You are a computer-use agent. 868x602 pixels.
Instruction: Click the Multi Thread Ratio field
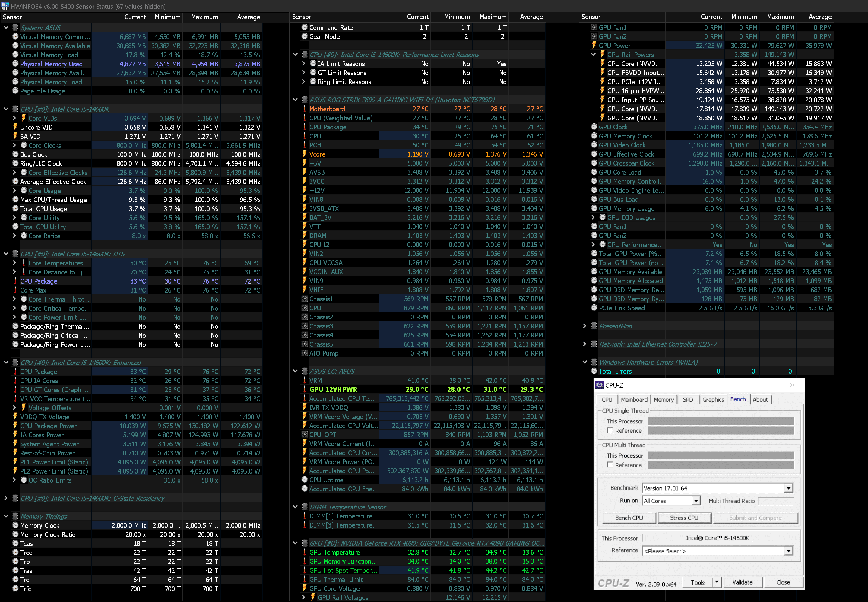coord(776,501)
